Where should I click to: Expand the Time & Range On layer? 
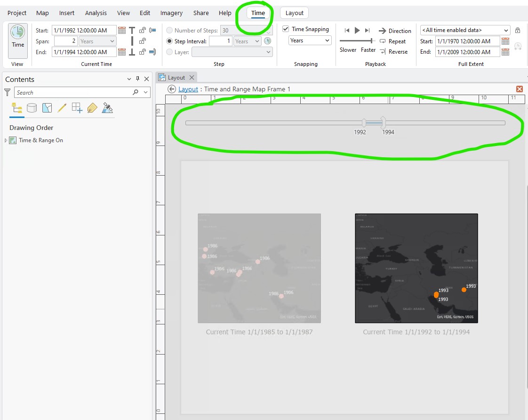pos(7,140)
